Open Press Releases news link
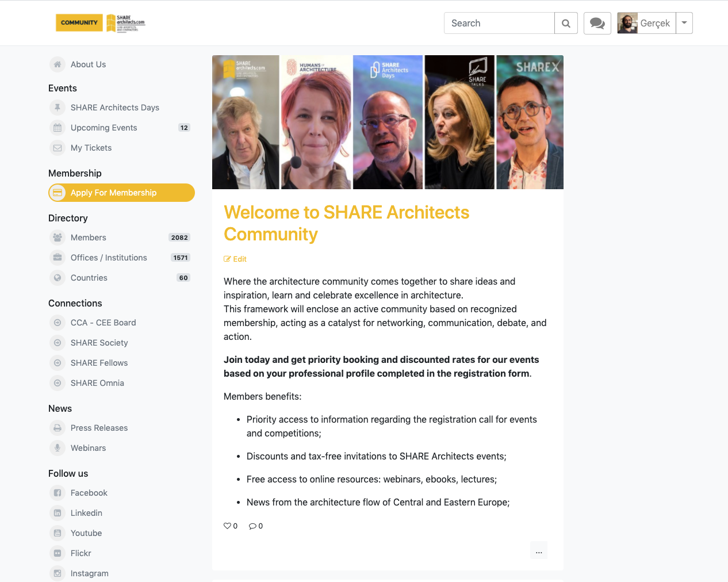 (99, 428)
